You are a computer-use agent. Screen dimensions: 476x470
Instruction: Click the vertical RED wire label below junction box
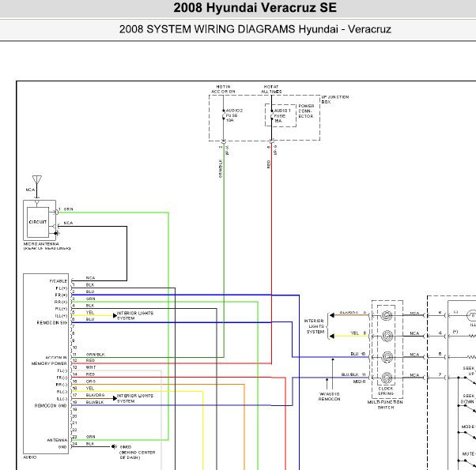pos(269,164)
